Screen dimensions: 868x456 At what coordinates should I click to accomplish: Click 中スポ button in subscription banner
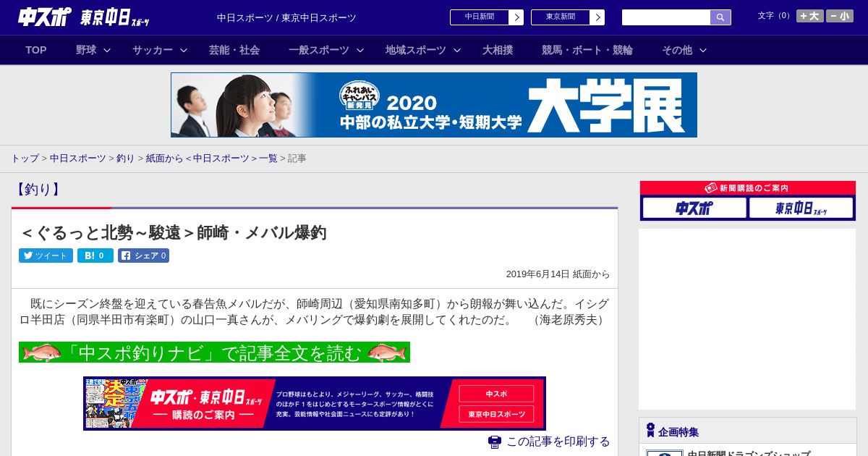coord(496,394)
